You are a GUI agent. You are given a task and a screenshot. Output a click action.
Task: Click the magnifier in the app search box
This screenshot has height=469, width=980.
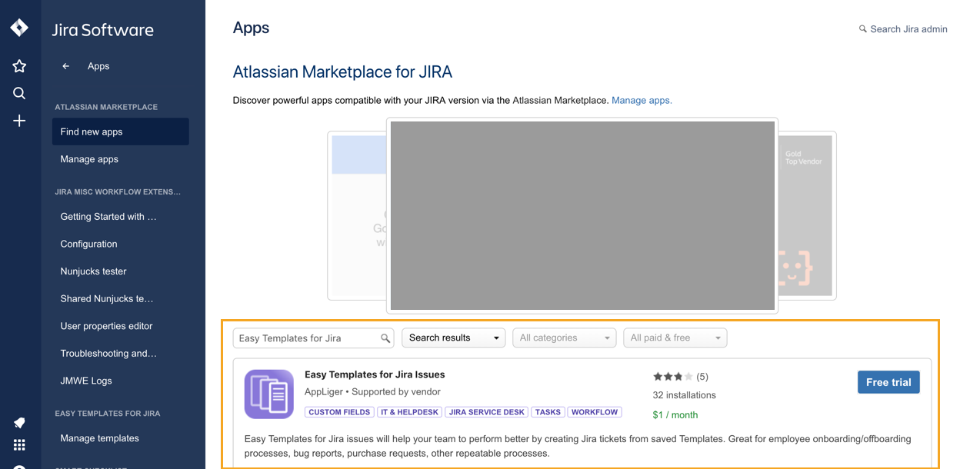click(x=385, y=338)
